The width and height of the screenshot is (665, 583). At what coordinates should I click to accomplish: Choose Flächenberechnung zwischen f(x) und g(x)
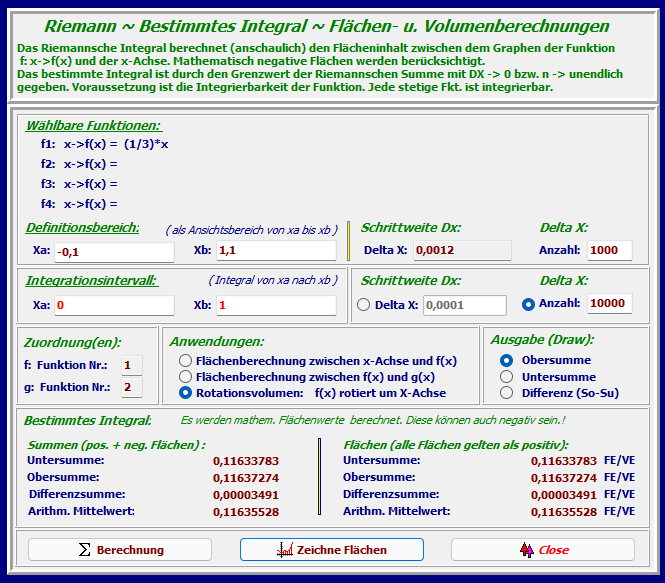[x=185, y=377]
